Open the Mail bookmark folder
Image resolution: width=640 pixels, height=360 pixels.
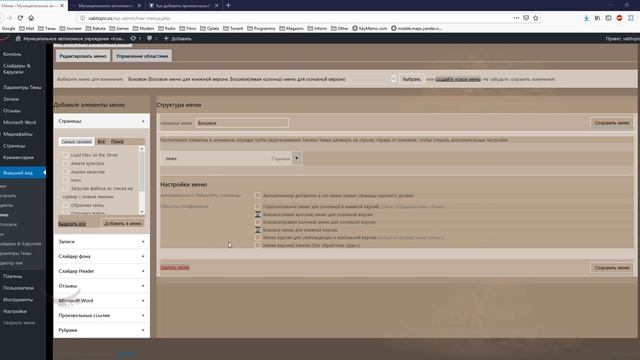[27, 28]
